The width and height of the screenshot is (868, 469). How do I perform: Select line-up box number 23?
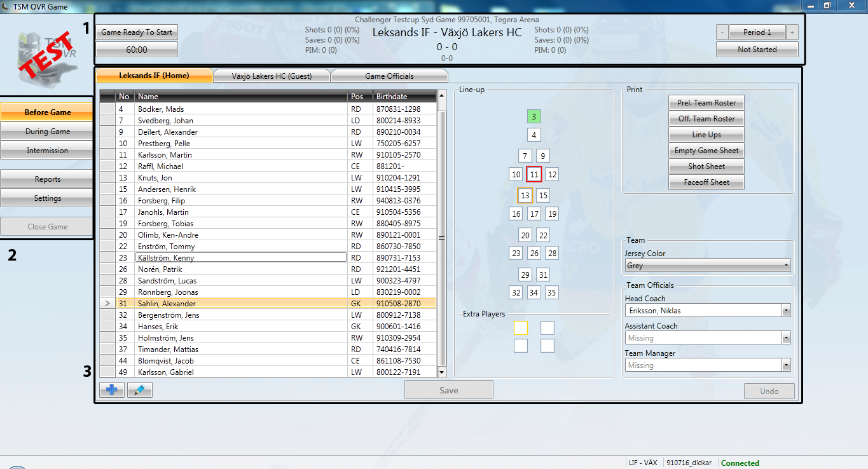tap(516, 253)
